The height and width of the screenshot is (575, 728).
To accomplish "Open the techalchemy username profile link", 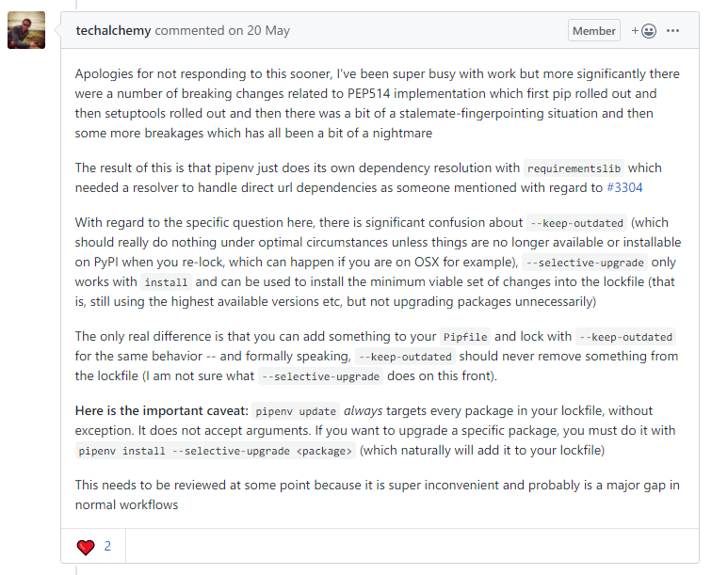I will coord(113,30).
